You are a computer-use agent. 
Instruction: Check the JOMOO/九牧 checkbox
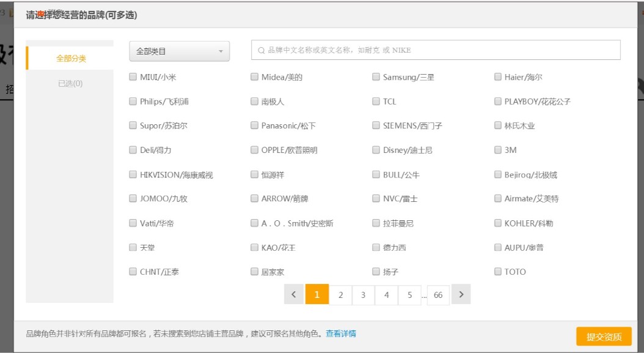point(133,198)
